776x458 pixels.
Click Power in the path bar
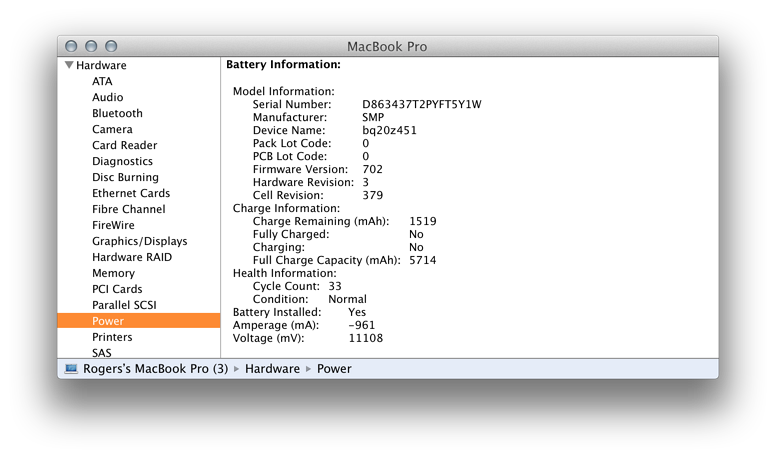334,369
